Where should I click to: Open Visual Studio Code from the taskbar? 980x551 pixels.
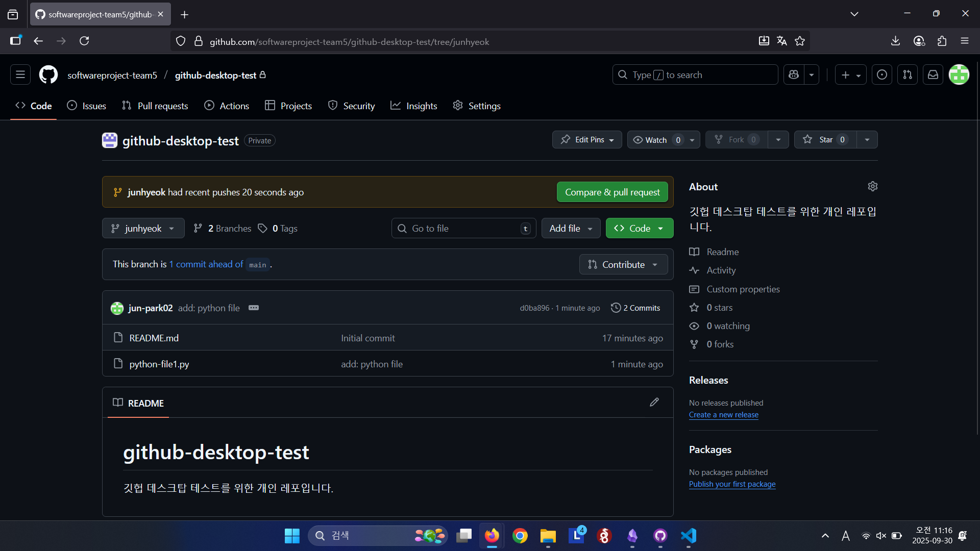point(689,536)
